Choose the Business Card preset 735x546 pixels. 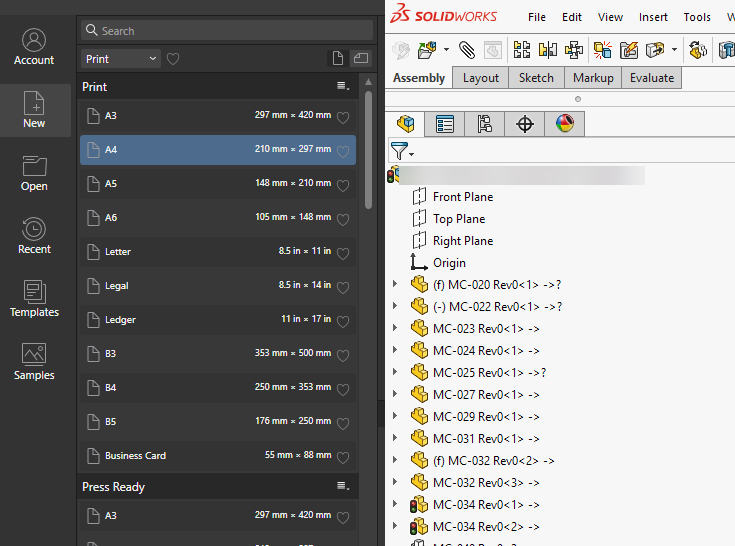pyautogui.click(x=218, y=456)
